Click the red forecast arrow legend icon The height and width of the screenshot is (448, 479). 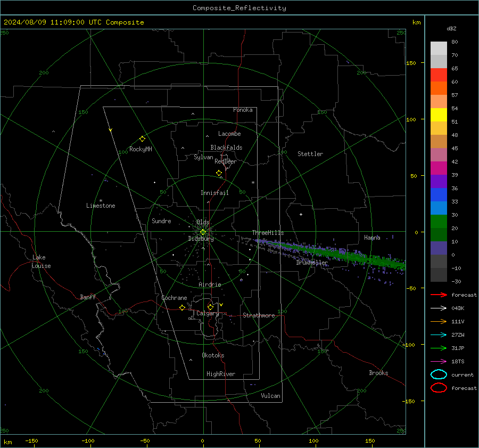click(x=439, y=295)
